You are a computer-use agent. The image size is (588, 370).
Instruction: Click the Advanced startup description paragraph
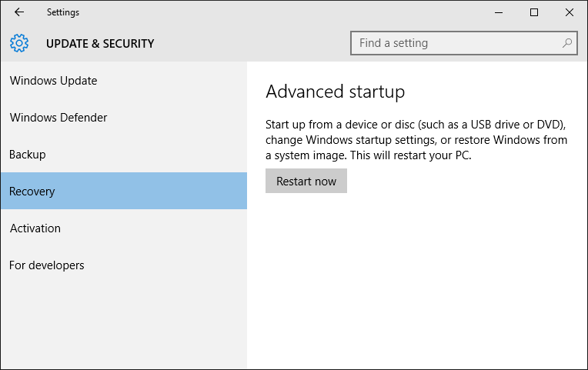click(416, 140)
